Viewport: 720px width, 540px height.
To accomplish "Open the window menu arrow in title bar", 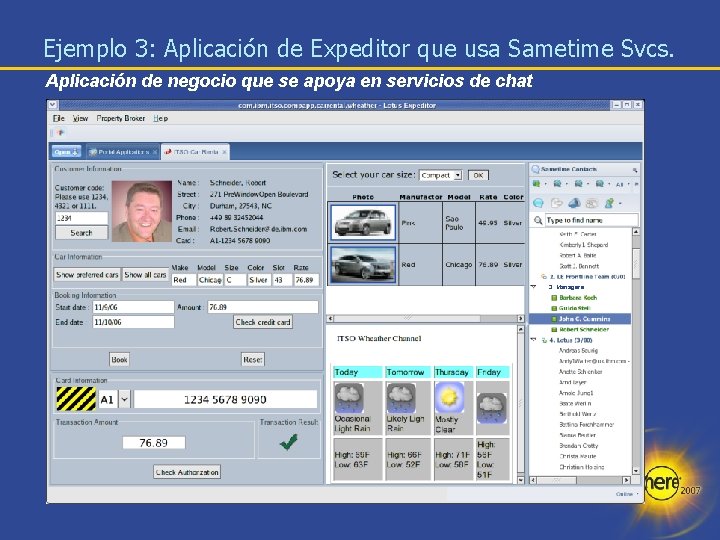I will (53, 105).
